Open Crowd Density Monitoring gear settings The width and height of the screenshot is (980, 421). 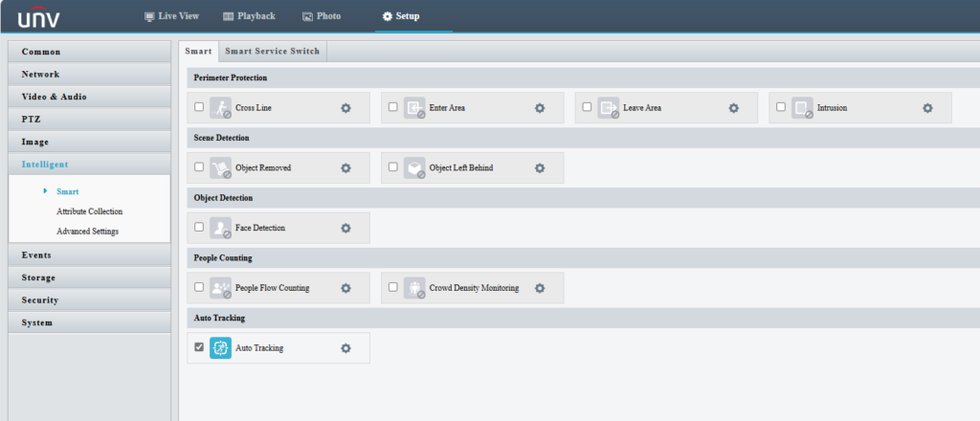(x=540, y=288)
